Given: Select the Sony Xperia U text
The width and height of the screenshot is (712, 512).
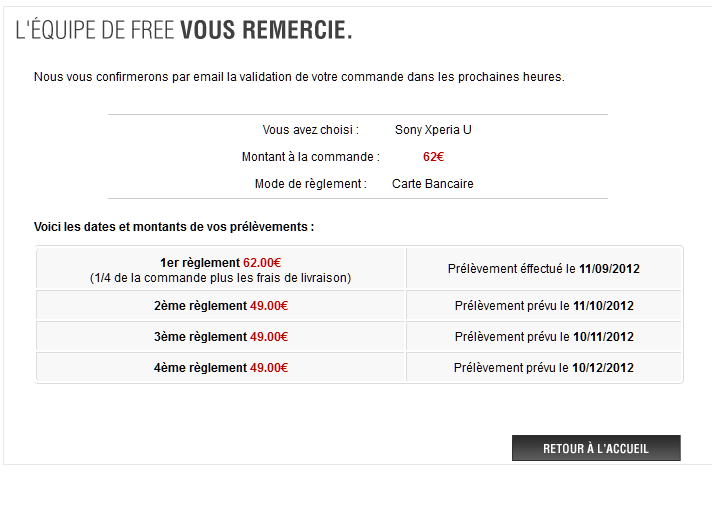Looking at the screenshot, I should 433,130.
